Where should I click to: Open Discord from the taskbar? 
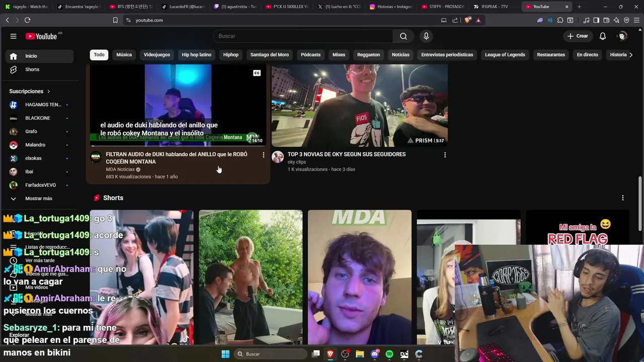(x=374, y=354)
